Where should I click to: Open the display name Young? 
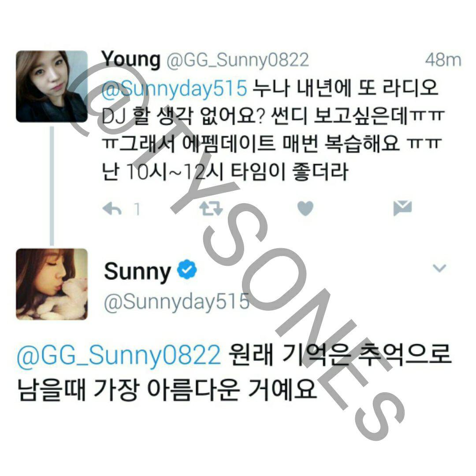click(131, 59)
